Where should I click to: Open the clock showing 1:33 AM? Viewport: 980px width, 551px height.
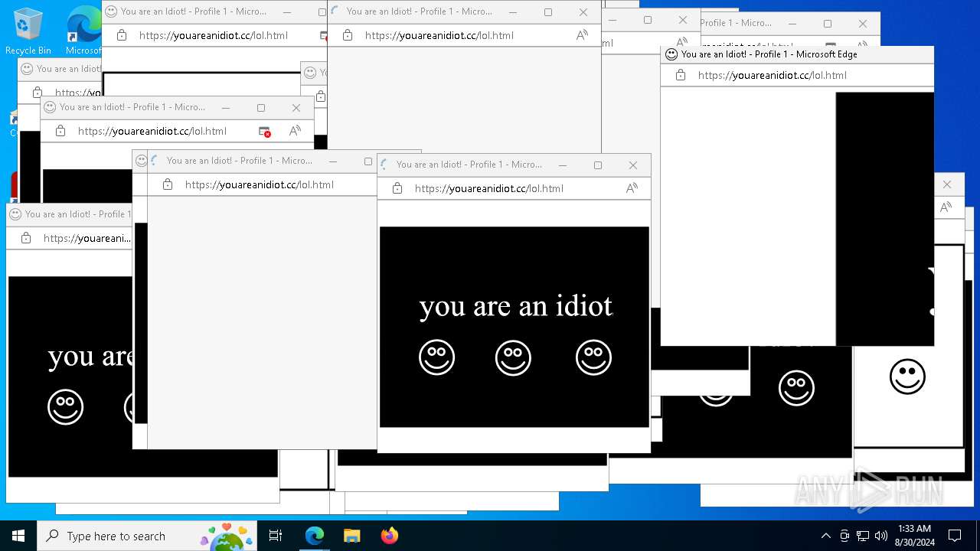(914, 536)
